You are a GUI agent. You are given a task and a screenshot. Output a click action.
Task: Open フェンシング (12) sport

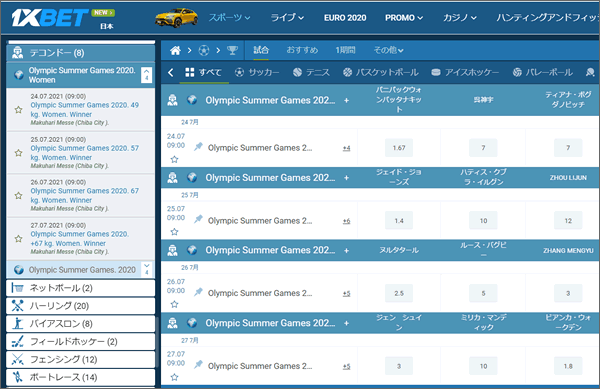click(x=81, y=359)
